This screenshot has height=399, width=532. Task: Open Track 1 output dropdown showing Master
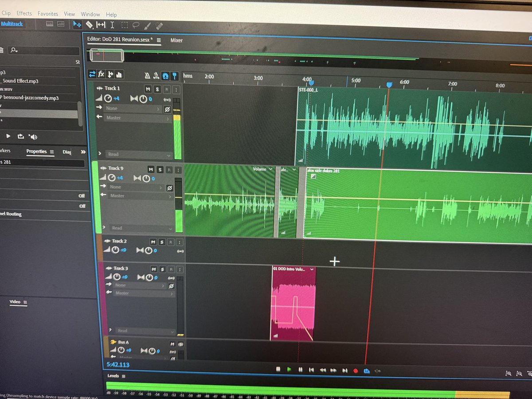click(x=137, y=118)
